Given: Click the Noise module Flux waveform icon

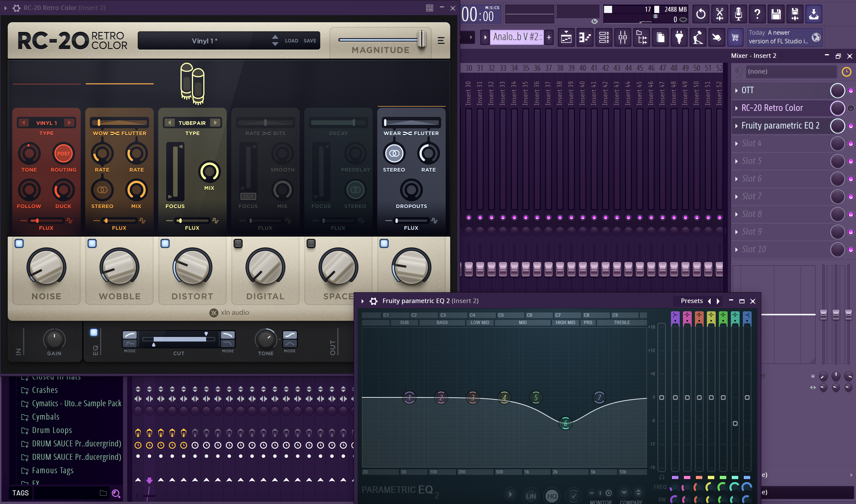Looking at the screenshot, I should tap(70, 221).
